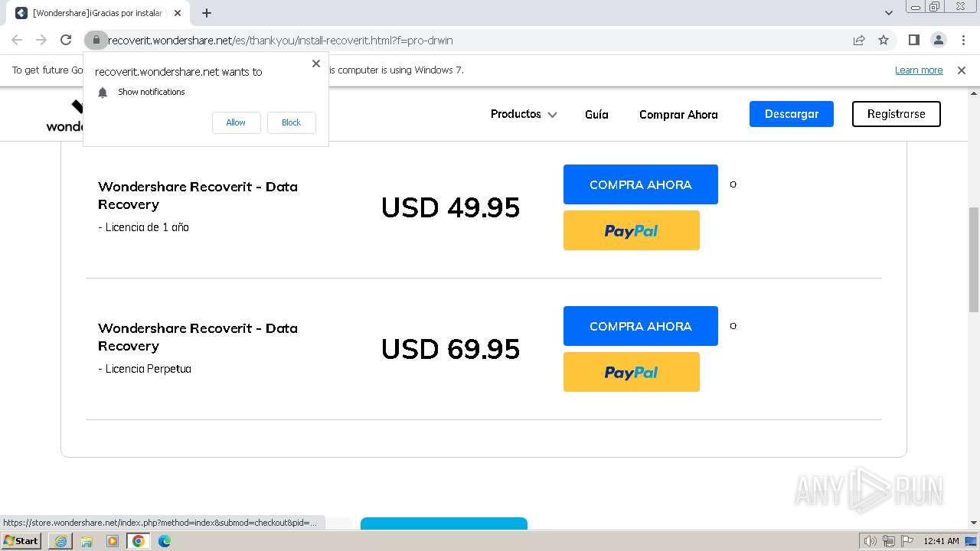Allow notifications from recoverit.wondershare.net
980x551 pixels.
[x=236, y=122]
